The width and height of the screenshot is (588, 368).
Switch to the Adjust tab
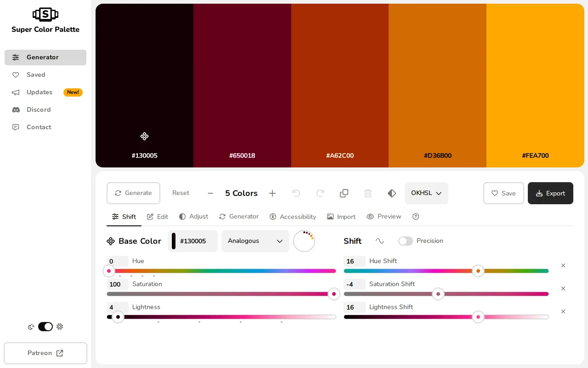[193, 217]
